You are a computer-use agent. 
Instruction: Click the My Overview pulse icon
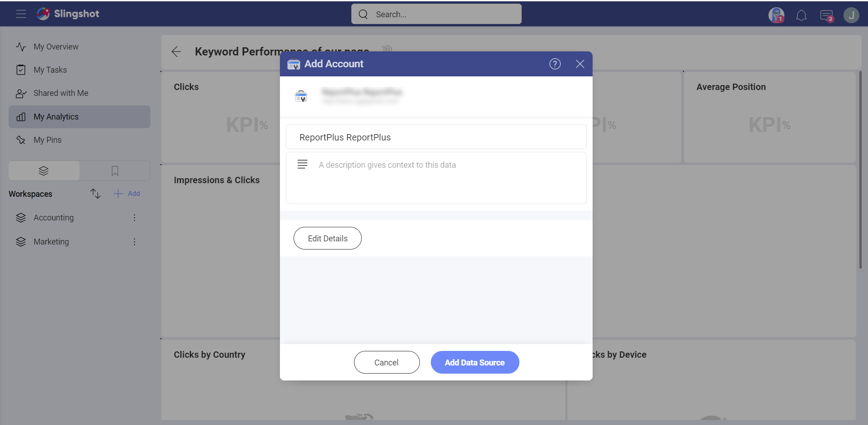click(x=21, y=47)
